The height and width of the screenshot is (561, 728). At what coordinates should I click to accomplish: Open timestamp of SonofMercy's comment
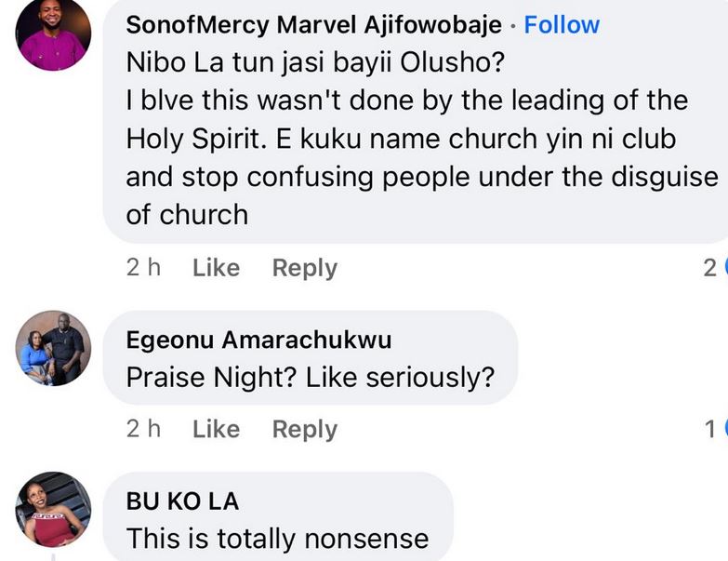(143, 268)
